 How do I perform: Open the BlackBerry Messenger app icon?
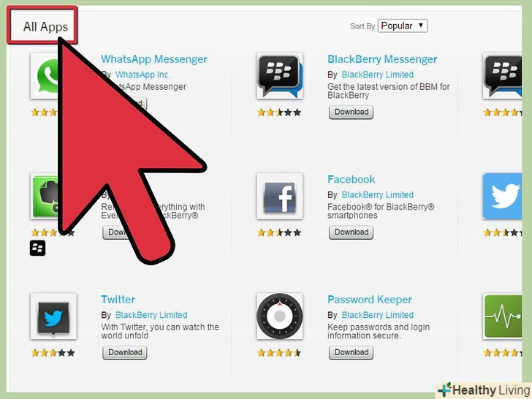(280, 76)
